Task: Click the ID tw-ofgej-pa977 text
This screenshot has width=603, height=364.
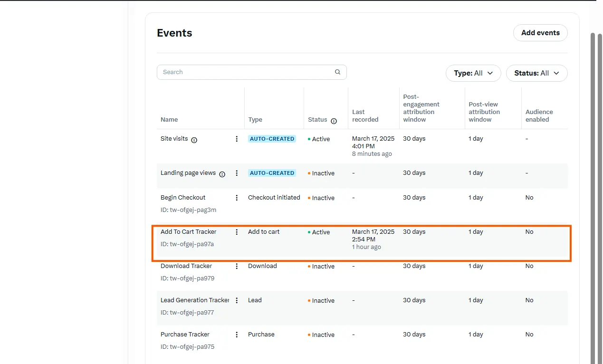Action: (187, 313)
